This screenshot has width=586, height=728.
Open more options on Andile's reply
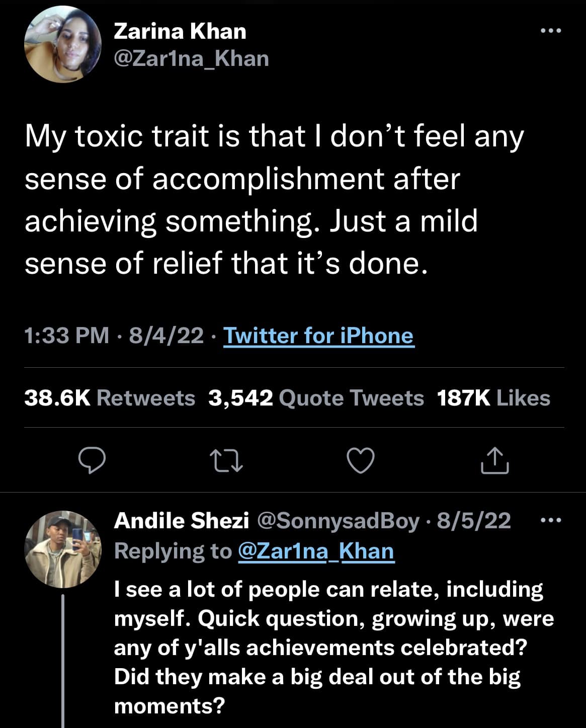[549, 521]
